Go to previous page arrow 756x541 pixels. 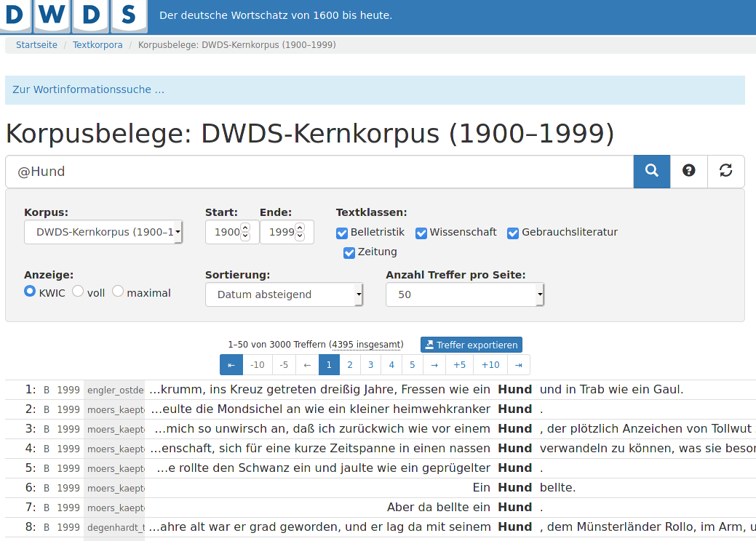click(x=308, y=365)
